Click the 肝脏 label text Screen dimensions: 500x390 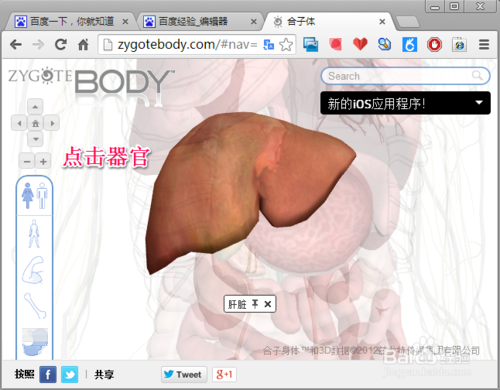click(237, 304)
